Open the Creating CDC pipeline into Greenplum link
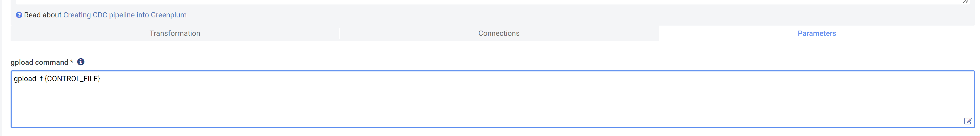This screenshot has width=980, height=136. pos(125,15)
